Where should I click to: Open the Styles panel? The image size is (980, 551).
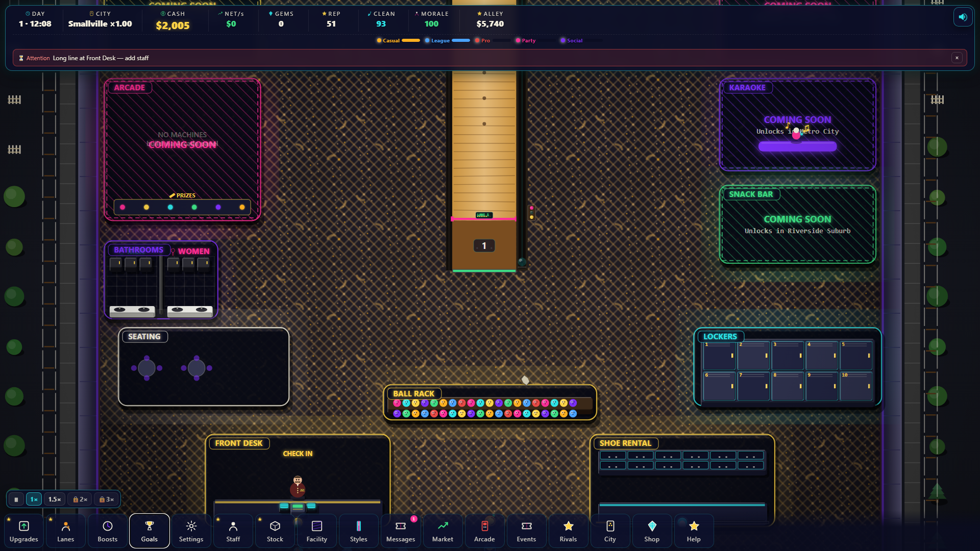coord(359,531)
